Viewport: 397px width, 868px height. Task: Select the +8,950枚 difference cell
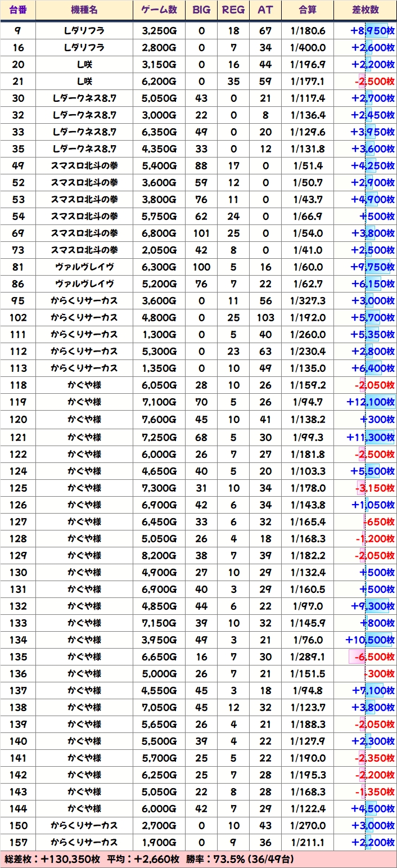click(x=366, y=30)
